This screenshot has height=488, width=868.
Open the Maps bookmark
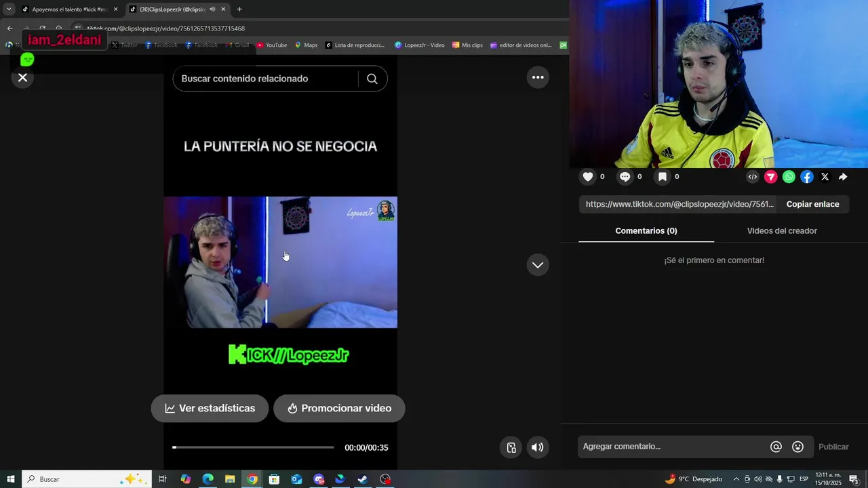tap(306, 45)
